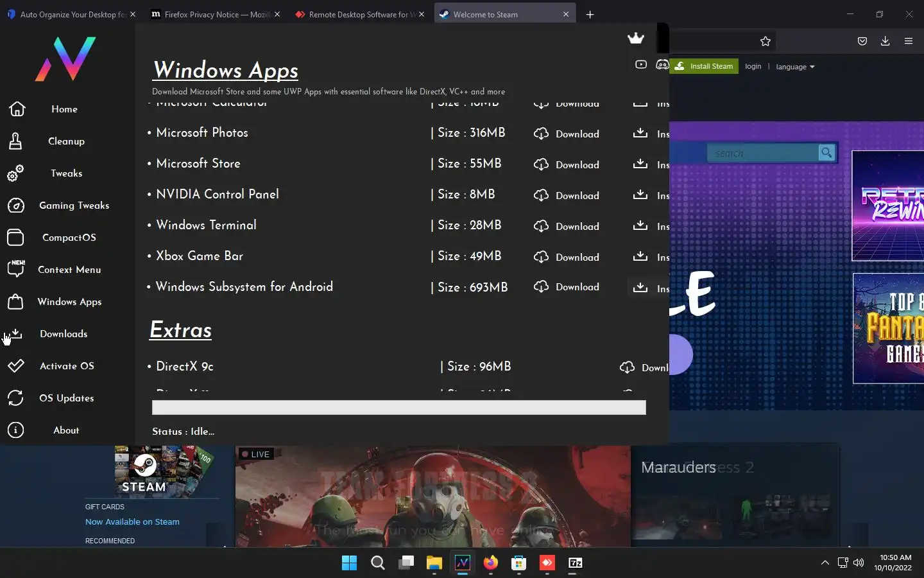This screenshot has height=578, width=924.
Task: Open Top Fantasy Games banner
Action: coord(889,328)
